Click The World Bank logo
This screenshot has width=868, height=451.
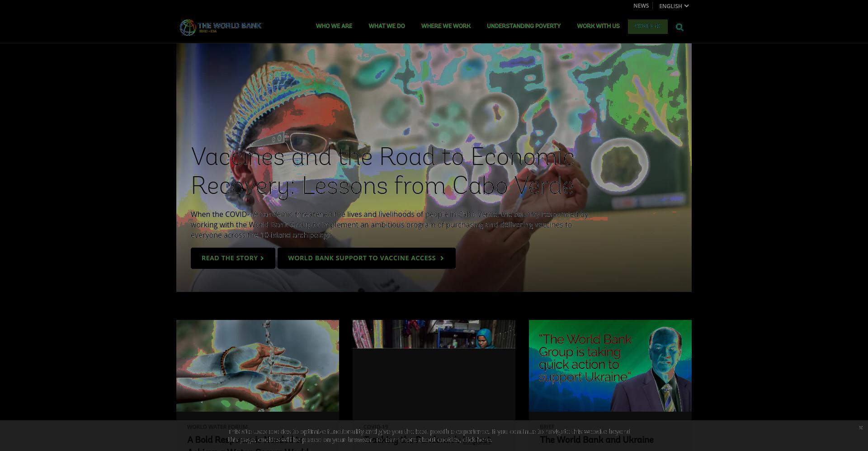coord(221,27)
